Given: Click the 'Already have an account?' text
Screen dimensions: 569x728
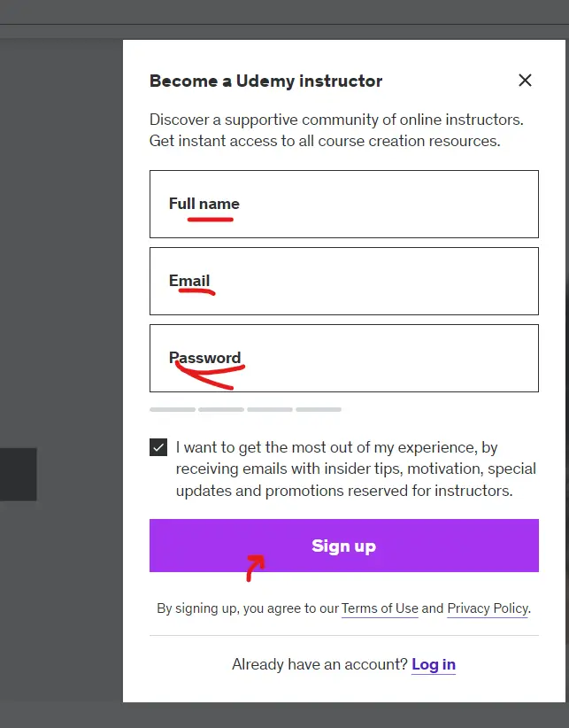Looking at the screenshot, I should pos(319,664).
